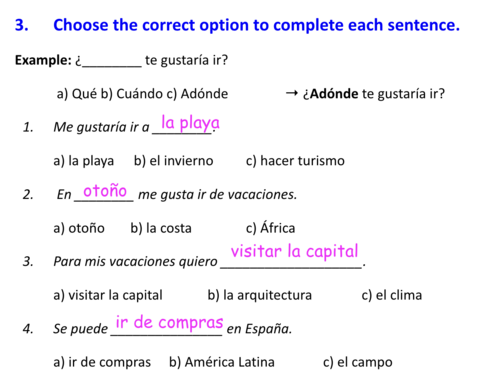Select option 'a) la playa'
The width and height of the screenshot is (500, 377).
click(x=84, y=161)
